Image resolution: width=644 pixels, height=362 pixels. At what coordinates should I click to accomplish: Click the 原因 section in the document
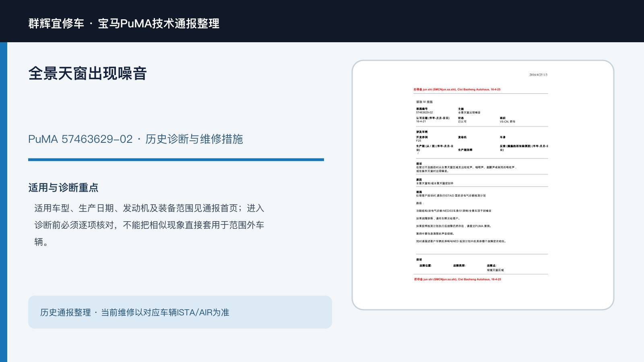coord(435,182)
